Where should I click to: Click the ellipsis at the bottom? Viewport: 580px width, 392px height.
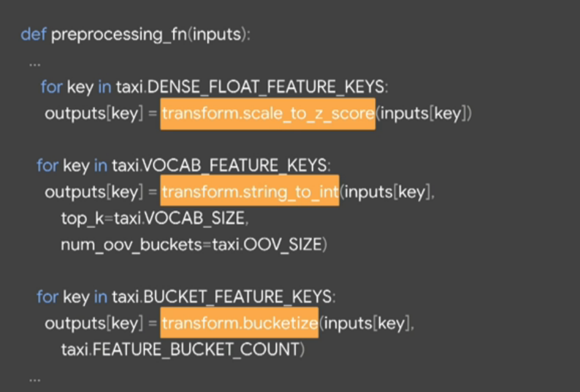point(35,380)
